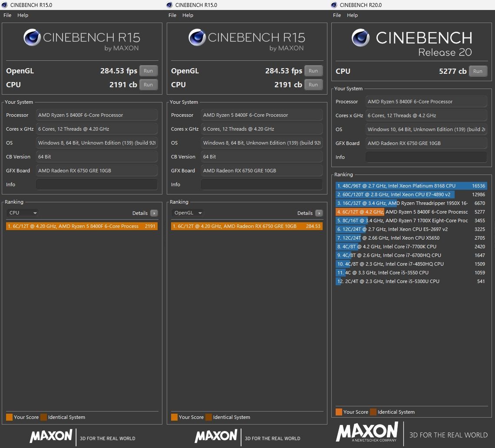Click the MAXON logo in the R20 window
The width and height of the screenshot is (495, 448).
pos(367,432)
